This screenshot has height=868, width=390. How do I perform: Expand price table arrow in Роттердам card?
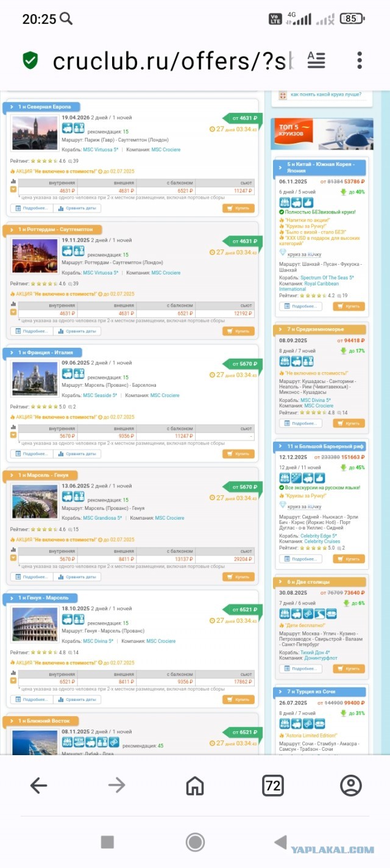coord(13,312)
